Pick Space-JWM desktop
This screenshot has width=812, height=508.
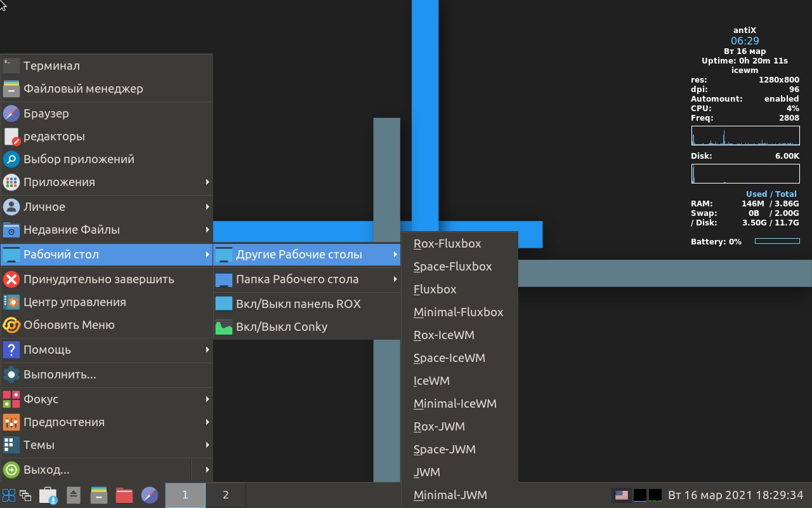coord(460,450)
